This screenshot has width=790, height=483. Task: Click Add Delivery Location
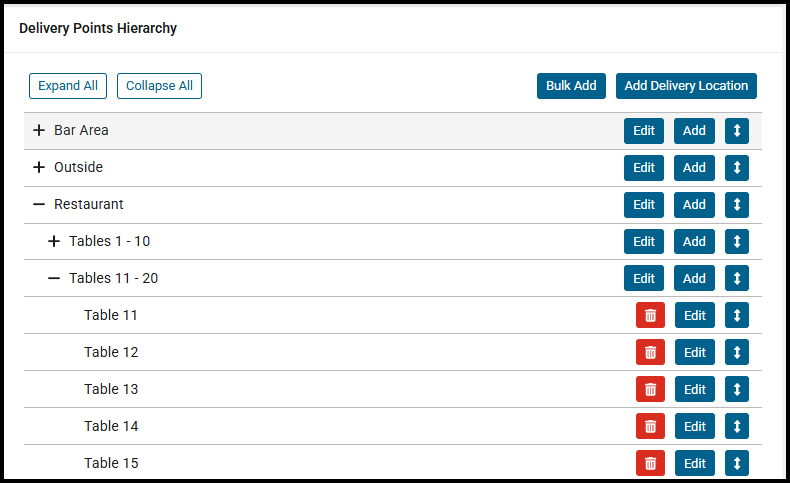(x=686, y=86)
